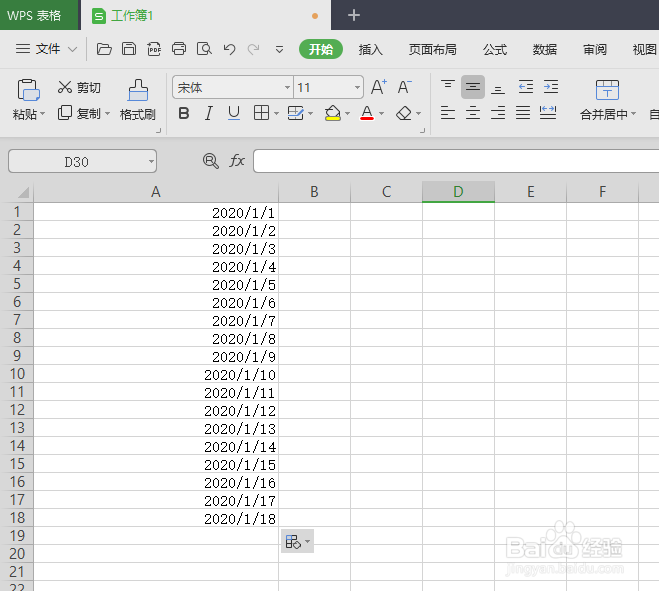Click the Print icon
This screenshot has height=591, width=659.
tap(179, 49)
